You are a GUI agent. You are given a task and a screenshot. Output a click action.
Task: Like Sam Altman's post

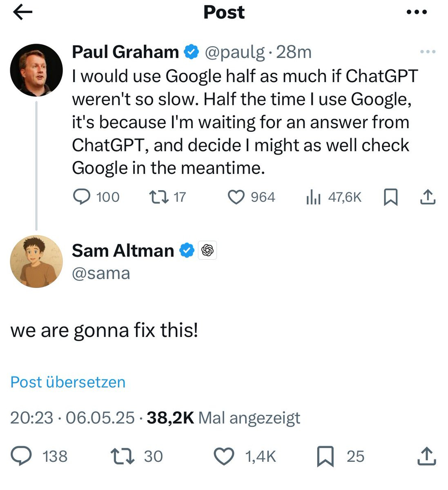[x=224, y=456]
